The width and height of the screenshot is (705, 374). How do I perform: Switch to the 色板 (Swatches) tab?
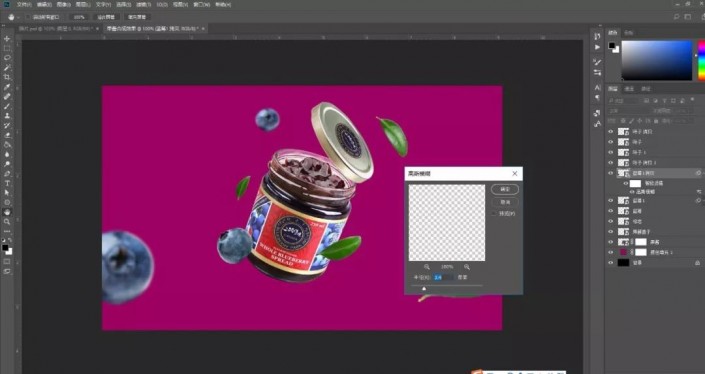tap(629, 32)
